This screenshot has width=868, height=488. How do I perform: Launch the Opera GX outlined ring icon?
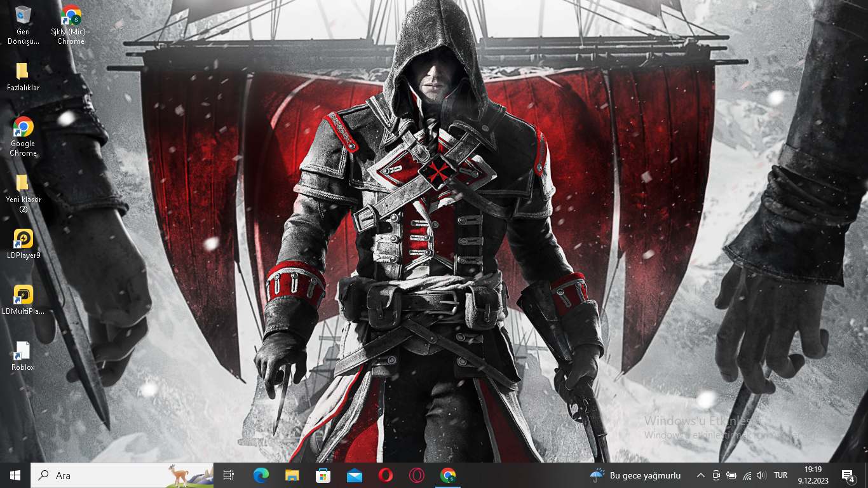pos(416,475)
